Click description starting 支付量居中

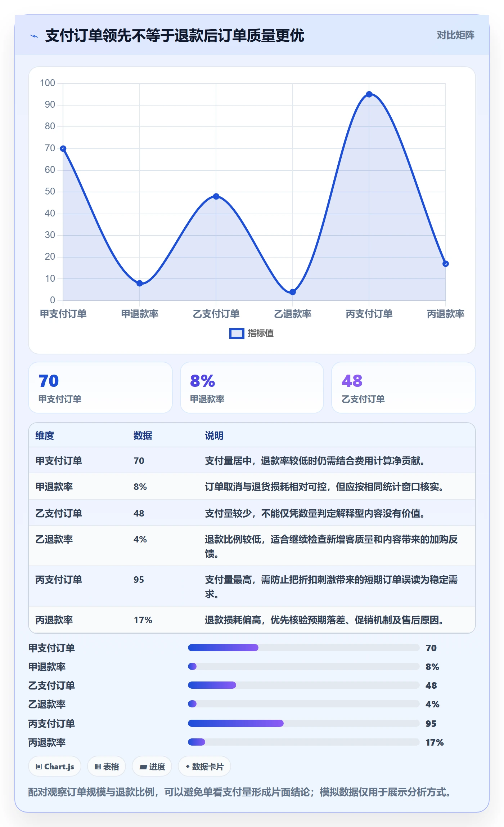click(315, 461)
